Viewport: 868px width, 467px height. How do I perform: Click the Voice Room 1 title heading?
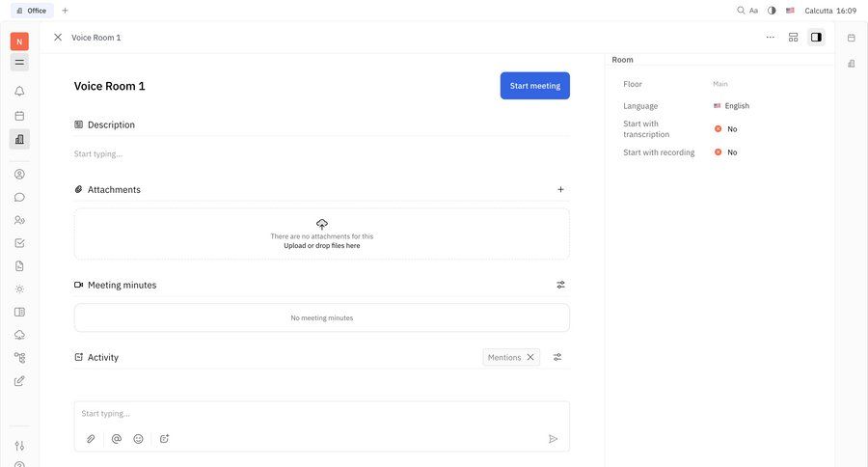pos(110,86)
